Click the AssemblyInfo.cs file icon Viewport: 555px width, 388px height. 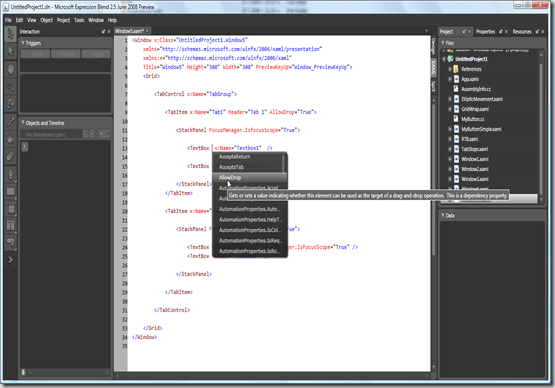[456, 89]
